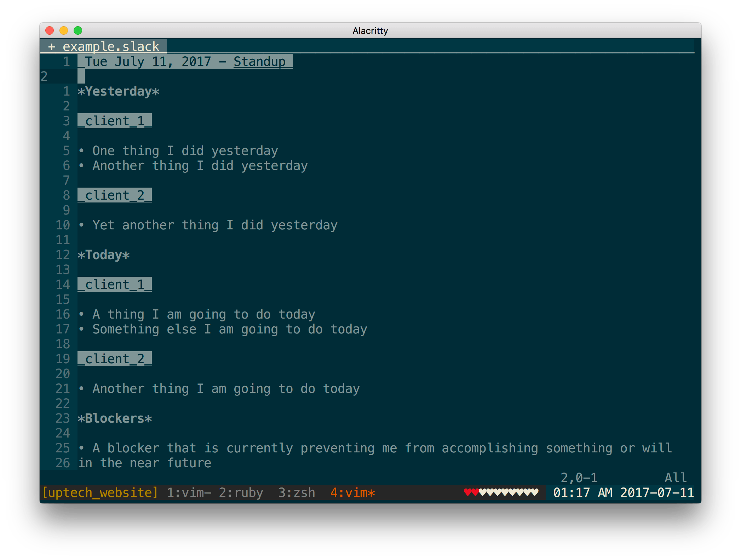Click first client_1 highlighted label
The image size is (741, 560).
[x=115, y=121]
